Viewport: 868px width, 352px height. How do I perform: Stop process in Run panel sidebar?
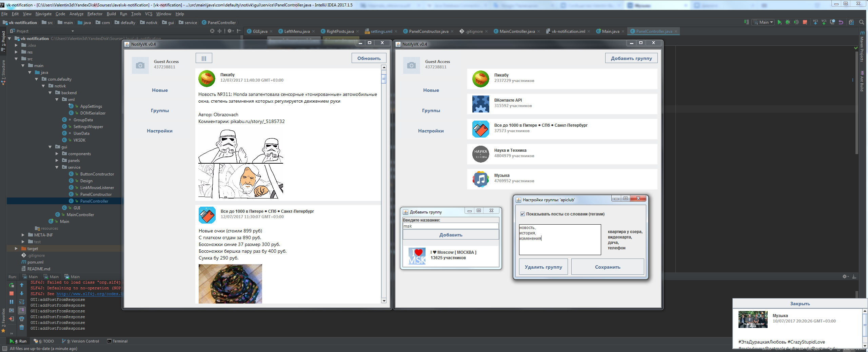pos(12,293)
